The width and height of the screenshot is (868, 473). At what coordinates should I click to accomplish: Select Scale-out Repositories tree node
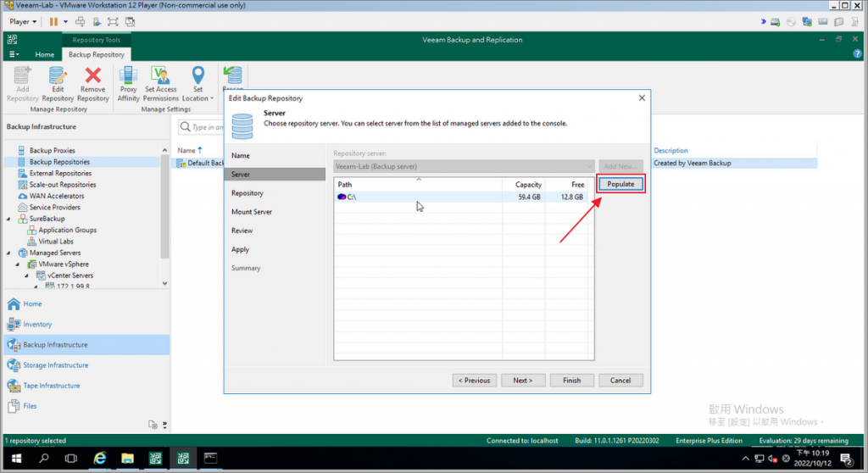click(x=63, y=185)
